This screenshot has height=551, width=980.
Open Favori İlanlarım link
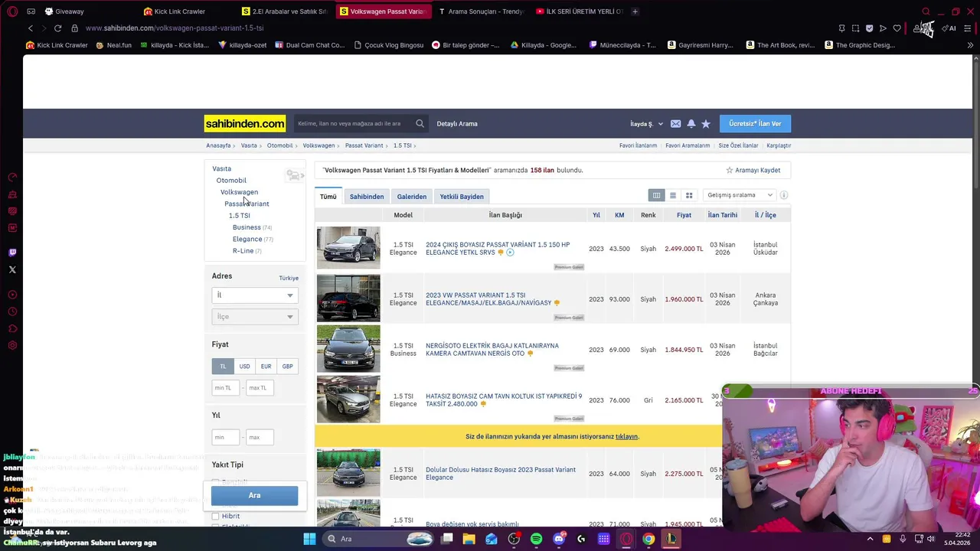(x=639, y=145)
